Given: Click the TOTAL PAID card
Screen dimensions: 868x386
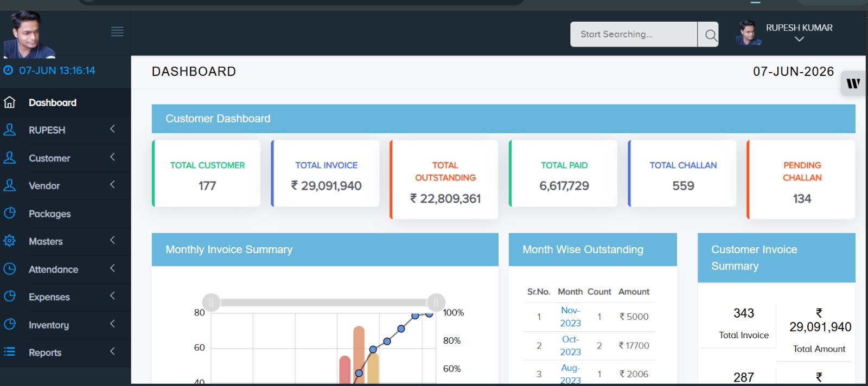Looking at the screenshot, I should [x=563, y=173].
